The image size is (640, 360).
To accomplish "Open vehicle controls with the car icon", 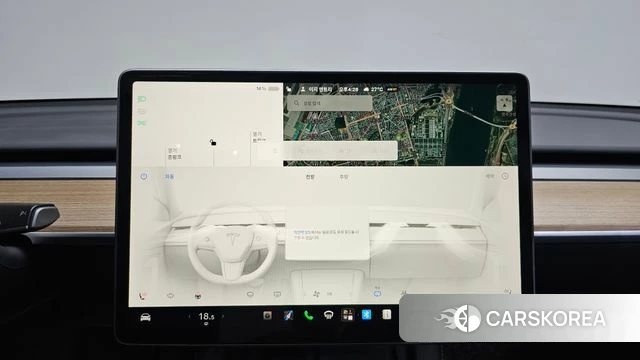I will click(145, 317).
